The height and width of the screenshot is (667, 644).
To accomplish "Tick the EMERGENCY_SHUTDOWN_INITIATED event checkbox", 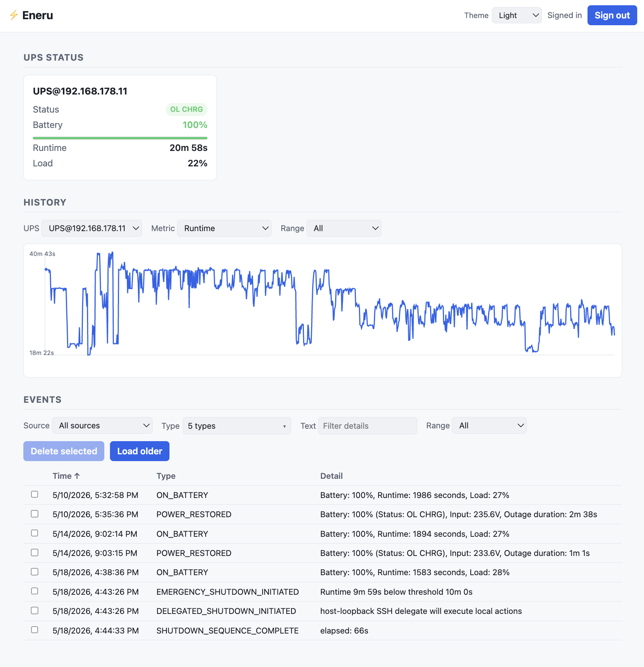I will coord(35,591).
